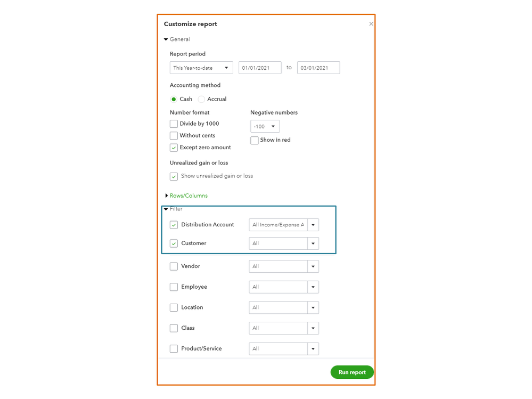Click the Run report button

pyautogui.click(x=352, y=372)
